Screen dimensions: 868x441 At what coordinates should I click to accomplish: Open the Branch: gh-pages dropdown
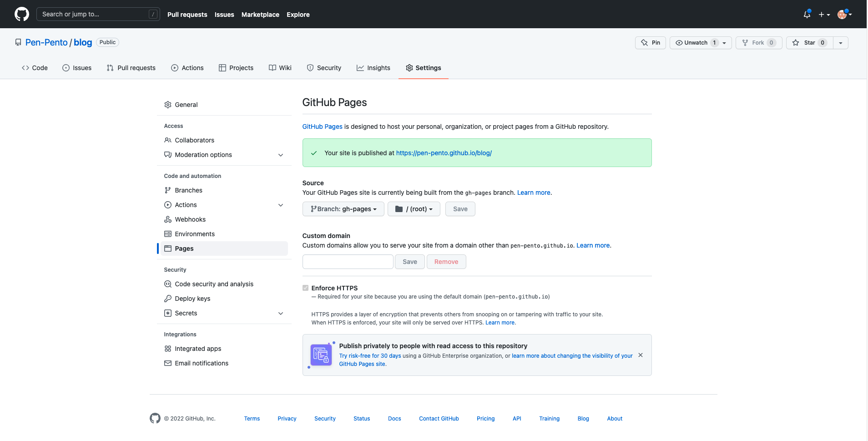click(343, 209)
